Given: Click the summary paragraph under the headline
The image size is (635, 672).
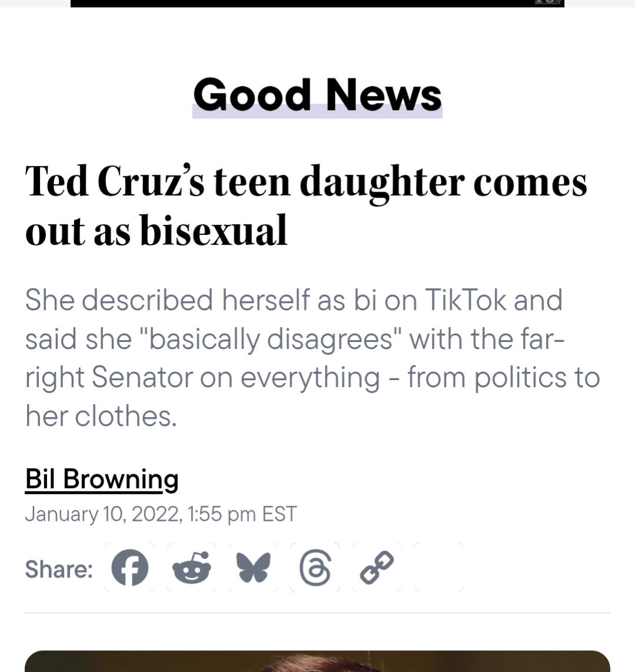Looking at the screenshot, I should [312, 358].
